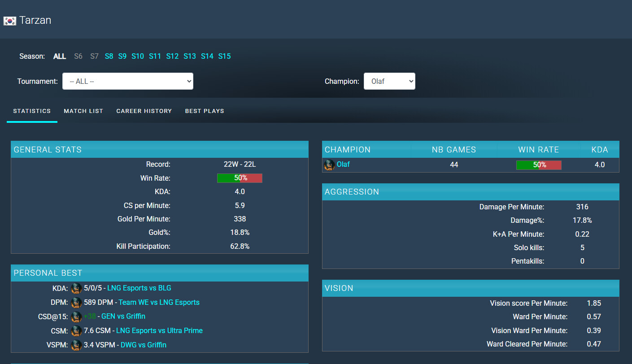Click the Vision Ward Per Minute value 0.39

(594, 330)
